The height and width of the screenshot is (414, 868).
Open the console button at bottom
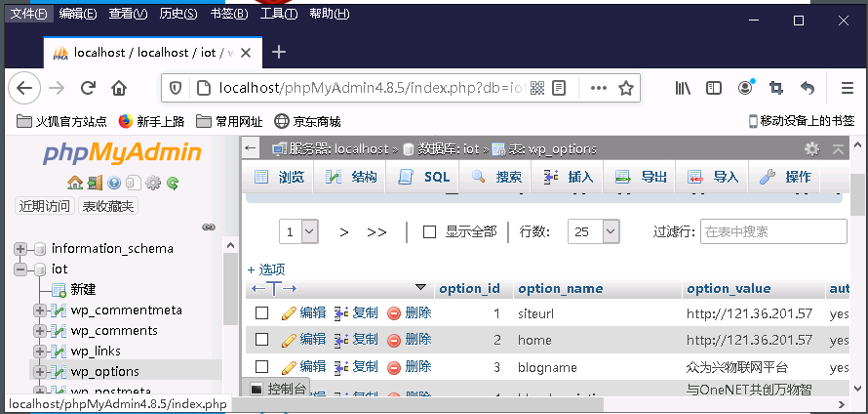click(x=277, y=389)
